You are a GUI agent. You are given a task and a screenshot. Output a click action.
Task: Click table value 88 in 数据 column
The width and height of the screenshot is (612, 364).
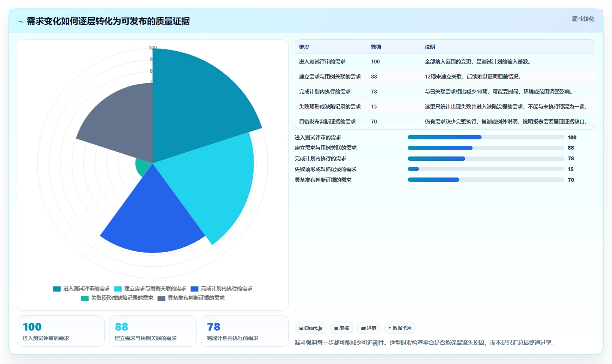tap(374, 77)
